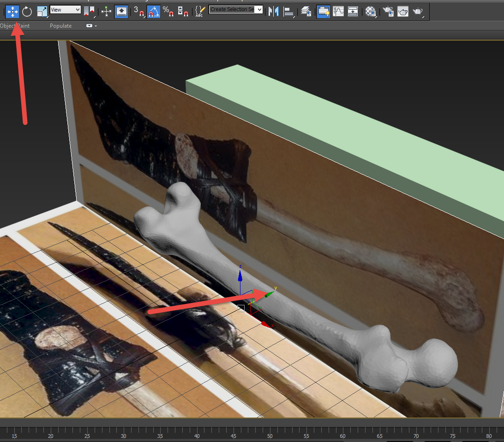The height and width of the screenshot is (442, 504).
Task: Click the ribbon minimize toggle button
Action: point(90,26)
